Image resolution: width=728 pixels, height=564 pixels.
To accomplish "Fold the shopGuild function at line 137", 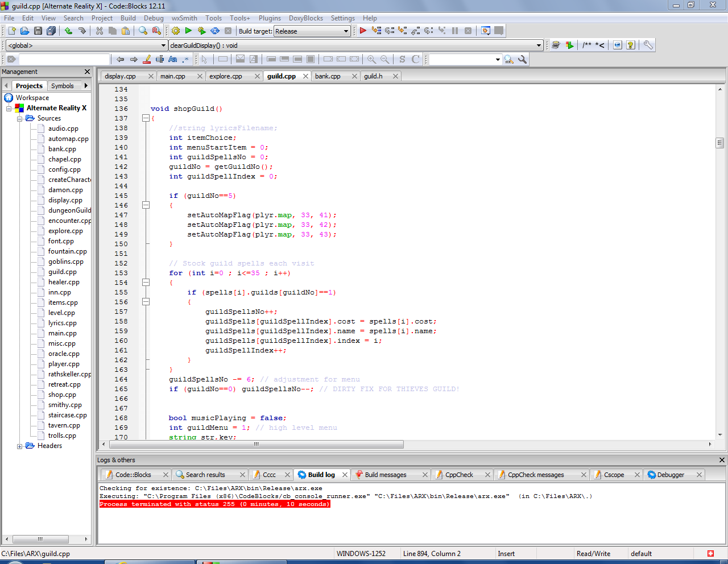I will click(x=146, y=118).
